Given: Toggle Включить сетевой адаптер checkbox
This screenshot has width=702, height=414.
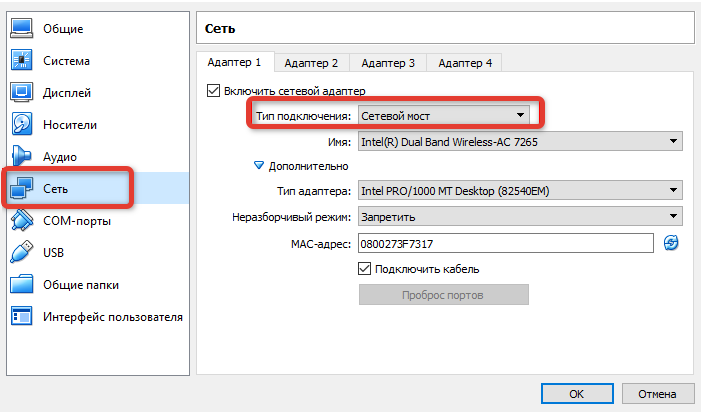Looking at the screenshot, I should [x=212, y=91].
